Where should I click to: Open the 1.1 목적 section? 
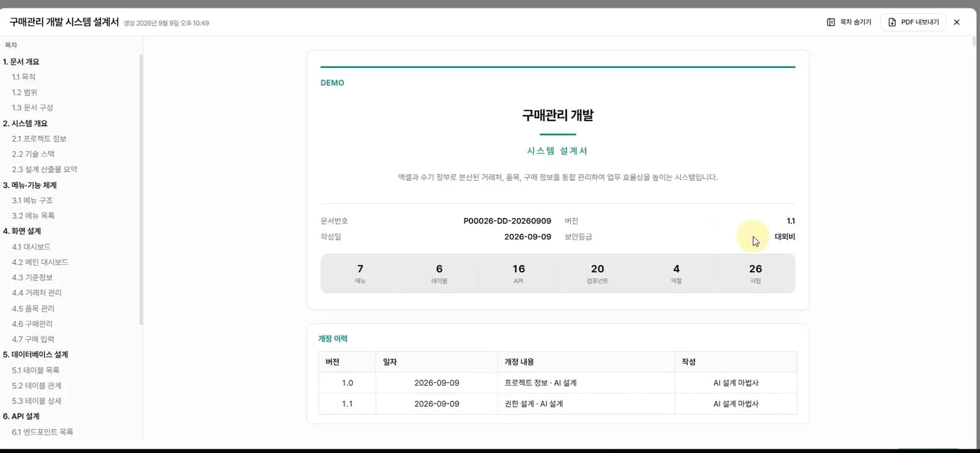[24, 77]
